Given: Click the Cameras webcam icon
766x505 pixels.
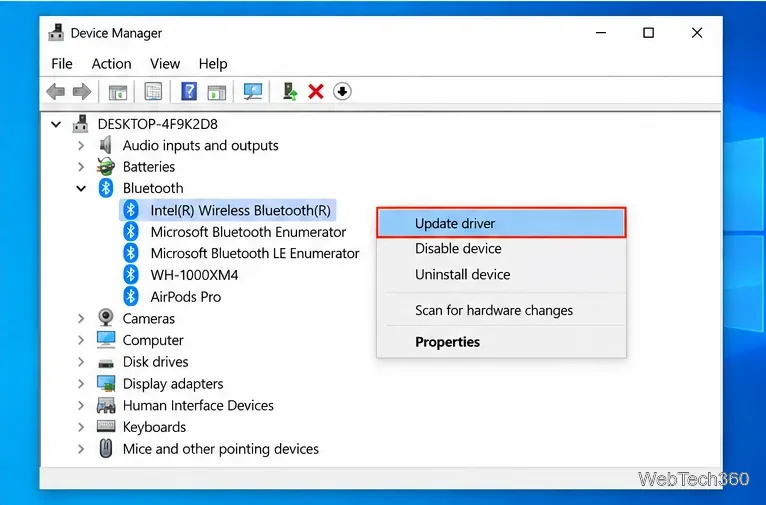Looking at the screenshot, I should (106, 318).
